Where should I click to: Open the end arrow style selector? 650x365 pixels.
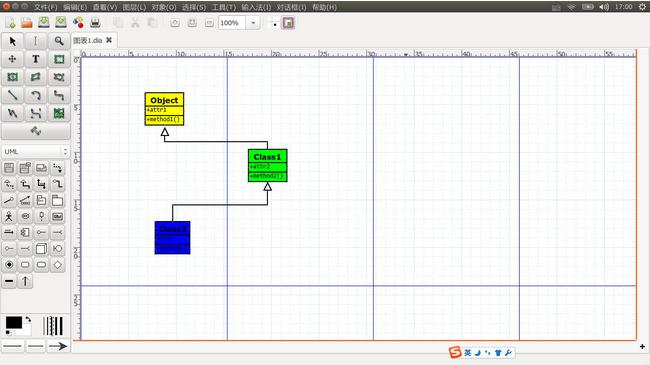pyautogui.click(x=58, y=346)
